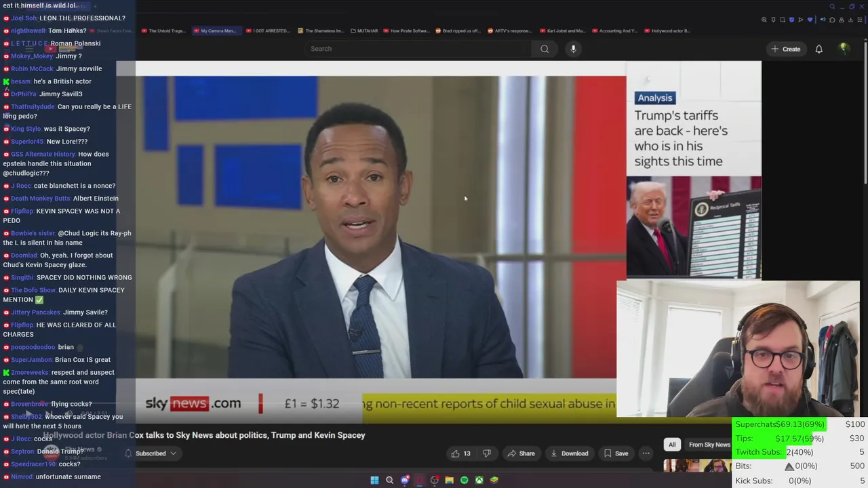Click chat username SuperJambon

tap(31, 360)
